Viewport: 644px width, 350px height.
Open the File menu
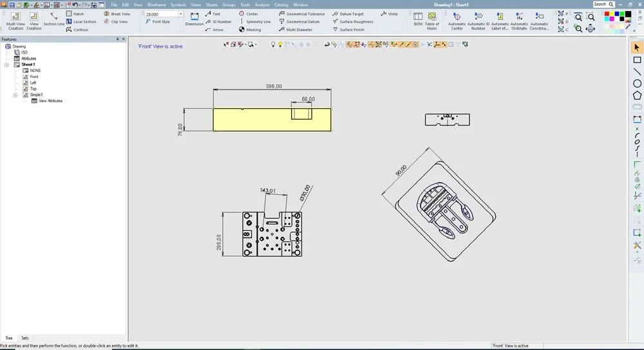[x=114, y=5]
